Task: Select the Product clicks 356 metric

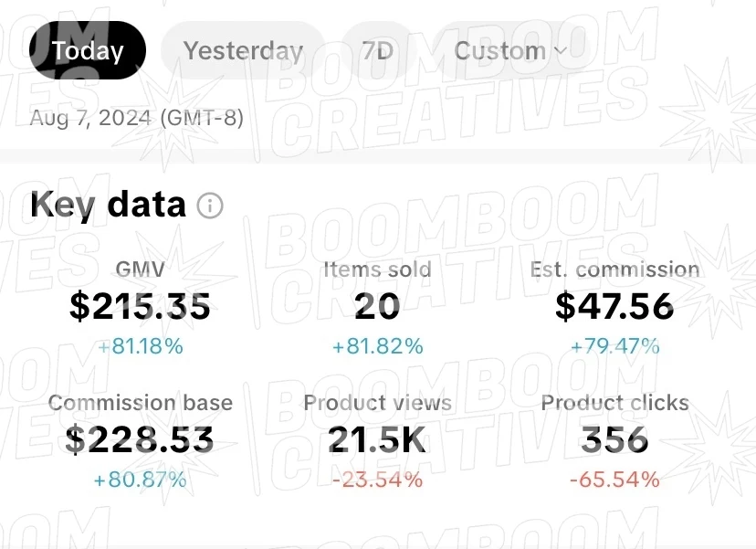Action: [614, 441]
